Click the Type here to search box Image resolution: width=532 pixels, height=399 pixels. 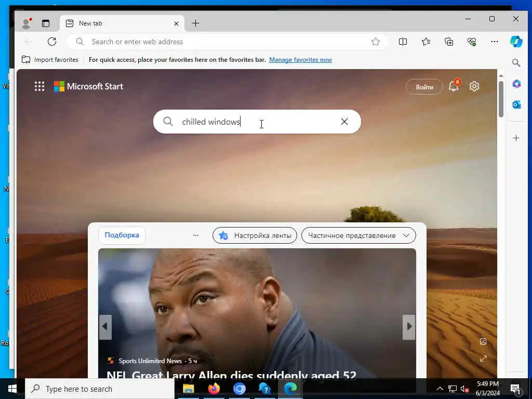click(100, 389)
